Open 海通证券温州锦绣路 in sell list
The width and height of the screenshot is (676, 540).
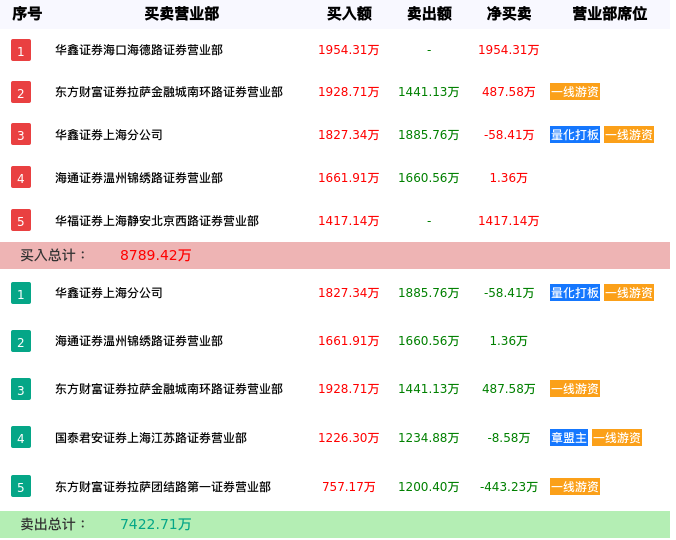point(139,341)
